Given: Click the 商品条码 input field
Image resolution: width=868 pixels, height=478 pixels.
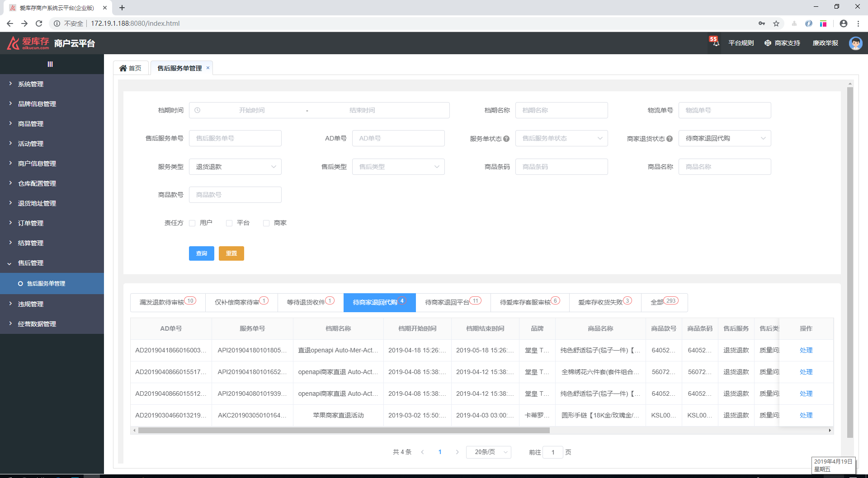Looking at the screenshot, I should click(x=561, y=167).
